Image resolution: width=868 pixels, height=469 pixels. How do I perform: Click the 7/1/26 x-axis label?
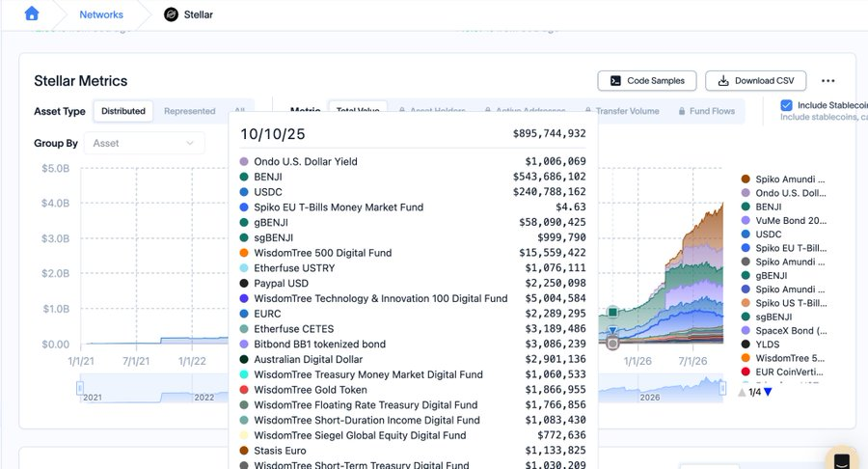(692, 361)
